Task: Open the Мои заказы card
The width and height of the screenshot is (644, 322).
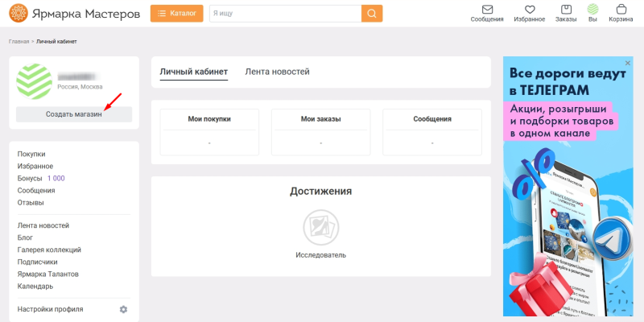Action: (320, 132)
